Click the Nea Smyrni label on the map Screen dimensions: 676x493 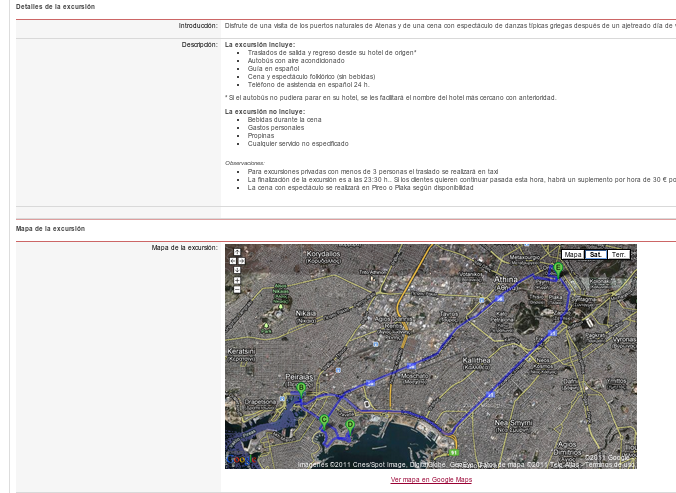pyautogui.click(x=514, y=423)
